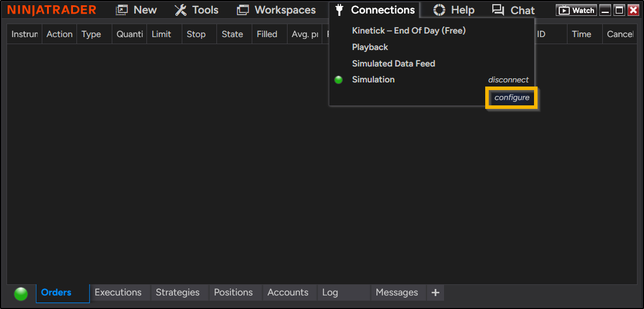644x309 pixels.
Task: Click the ID column header
Action: (x=550, y=34)
